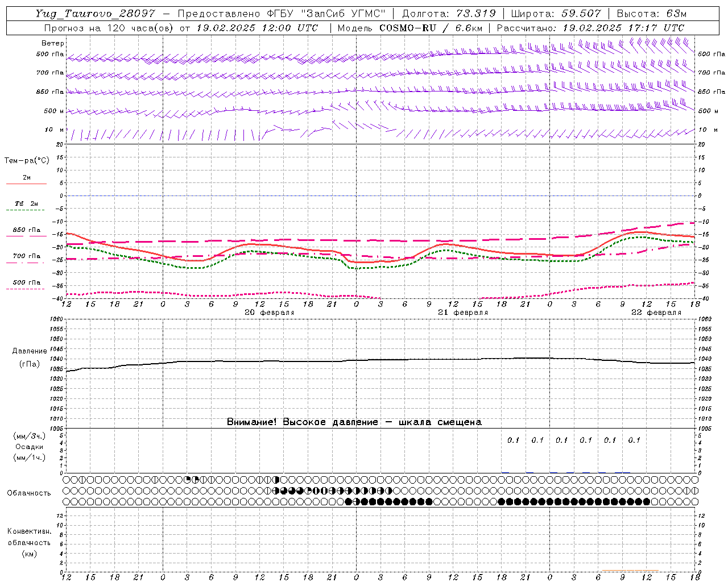Viewport: 728px width, 582px height.
Task: Click the (км) unit label of the convective cloud panel
Action: click(29, 554)
